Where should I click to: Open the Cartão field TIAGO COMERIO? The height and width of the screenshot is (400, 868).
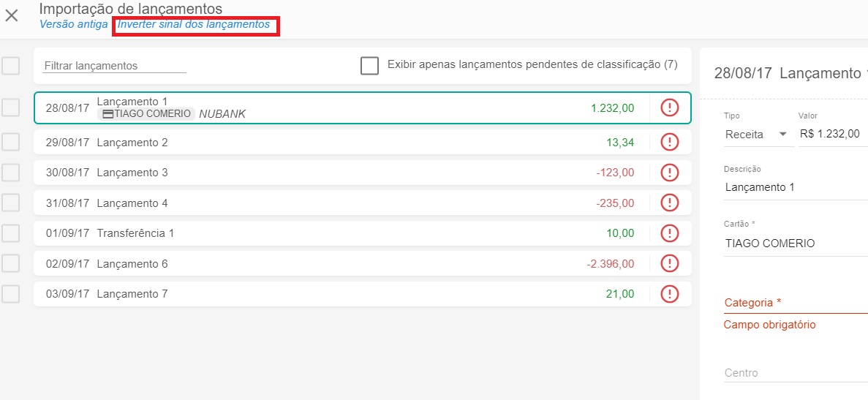pyautogui.click(x=795, y=244)
